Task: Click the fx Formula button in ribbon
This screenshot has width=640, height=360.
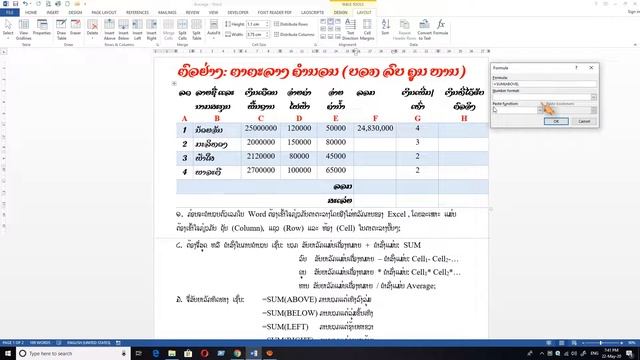Action: (x=441, y=27)
